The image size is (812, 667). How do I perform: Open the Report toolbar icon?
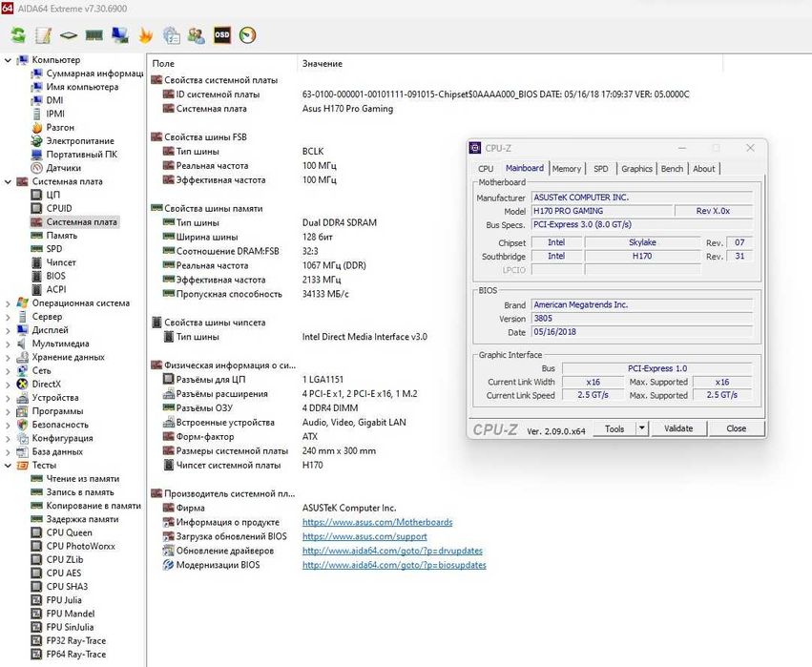coord(43,35)
